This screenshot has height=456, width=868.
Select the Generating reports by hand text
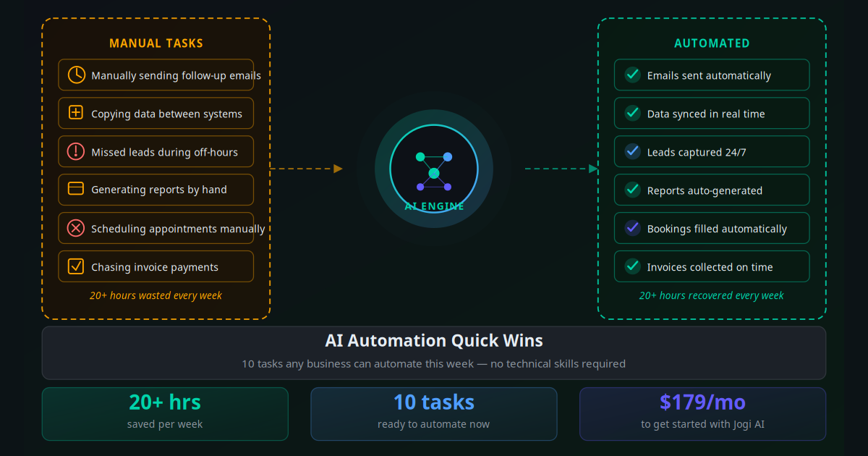click(x=159, y=190)
